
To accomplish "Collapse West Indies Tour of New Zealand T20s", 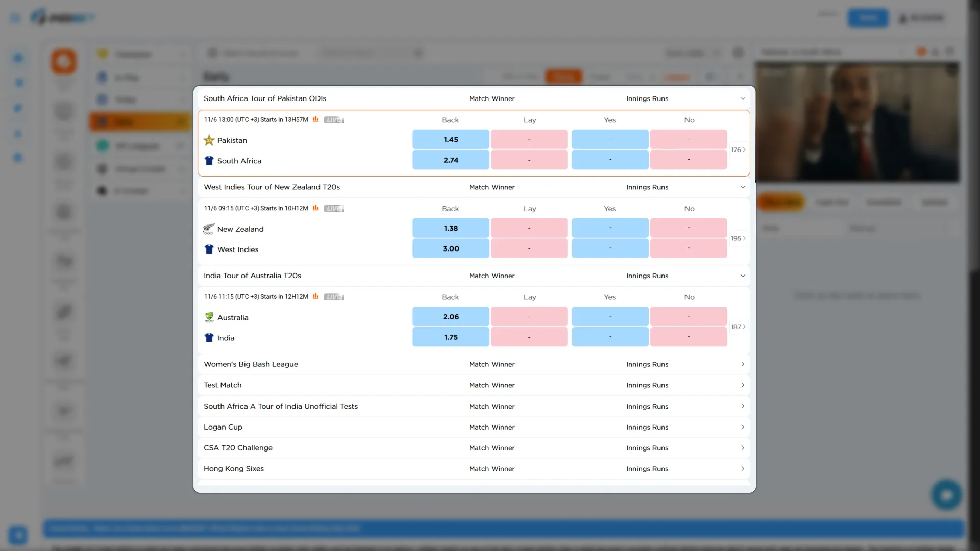I will pyautogui.click(x=743, y=187).
